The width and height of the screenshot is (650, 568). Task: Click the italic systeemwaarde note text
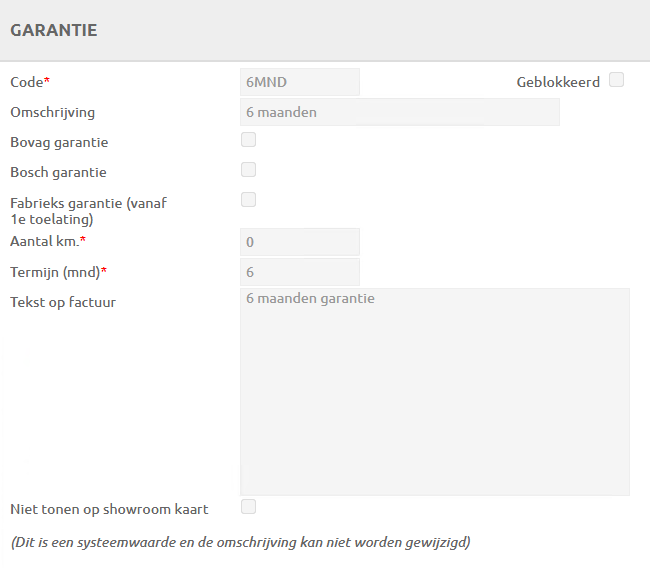click(240, 543)
